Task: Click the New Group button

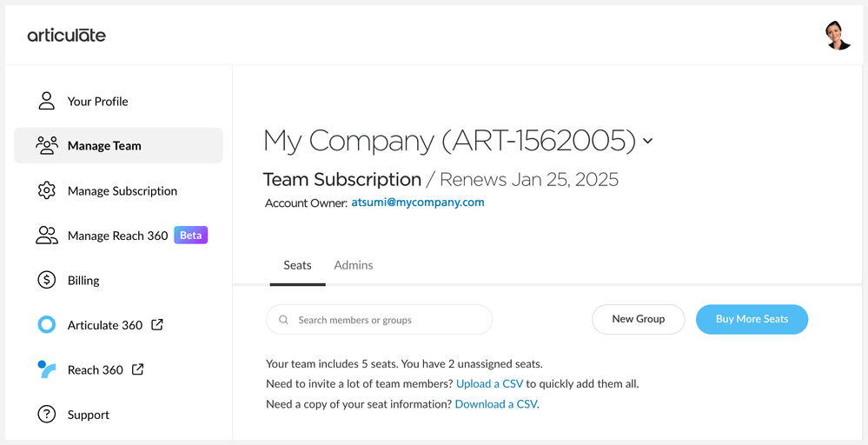Action: coord(639,319)
